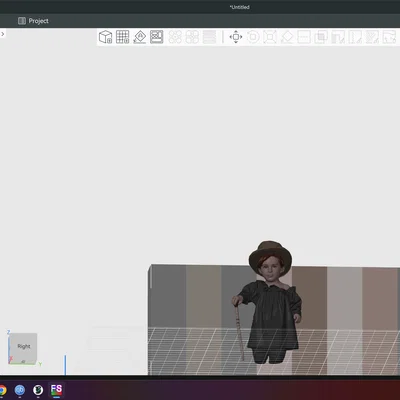Open Chrome from the dock
Screen dimensions: 400x400
click(2, 389)
